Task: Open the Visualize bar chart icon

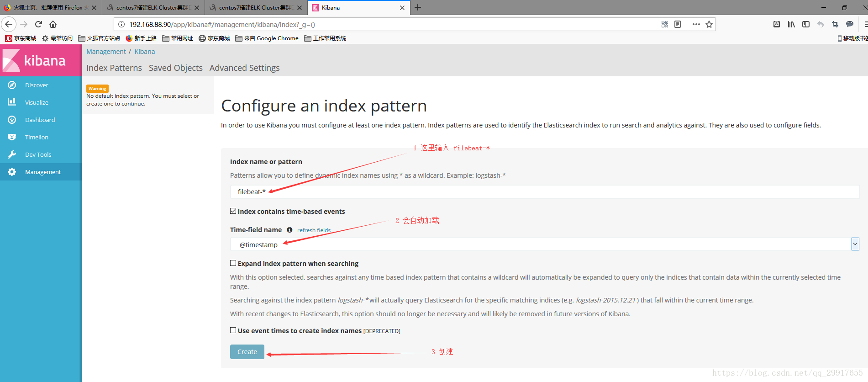Action: coord(12,102)
